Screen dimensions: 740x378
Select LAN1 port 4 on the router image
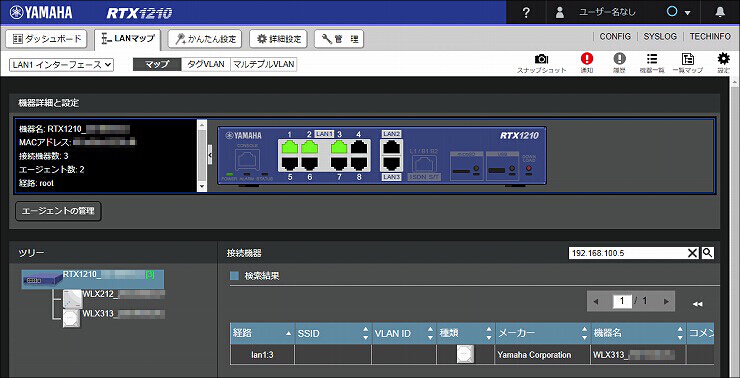click(x=359, y=147)
